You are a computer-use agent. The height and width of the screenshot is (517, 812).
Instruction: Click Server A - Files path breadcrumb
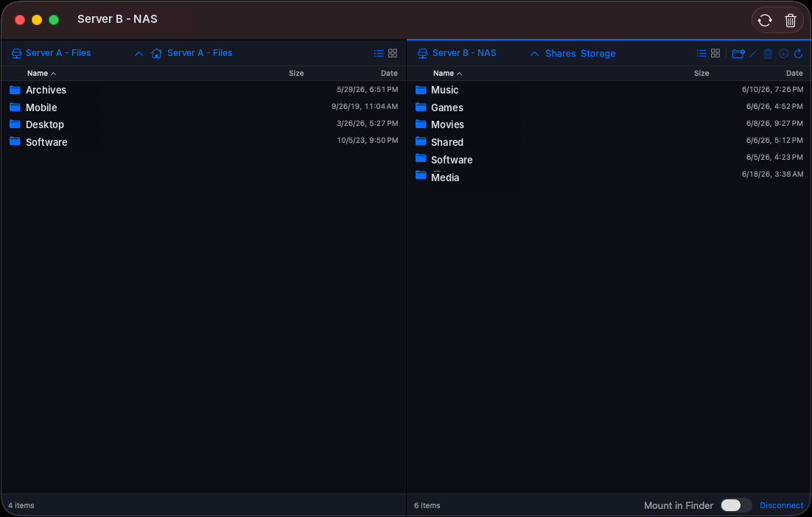click(200, 53)
